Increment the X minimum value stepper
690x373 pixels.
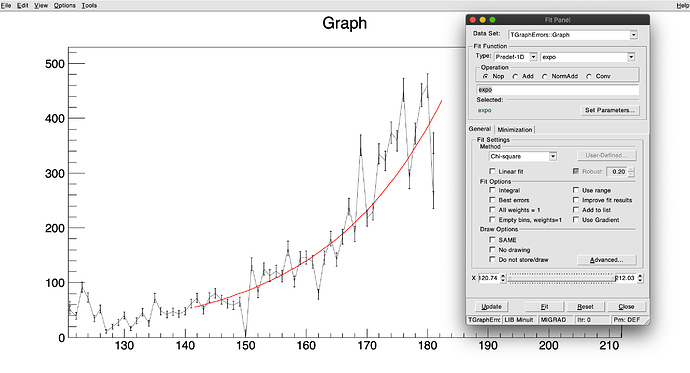coord(503,276)
